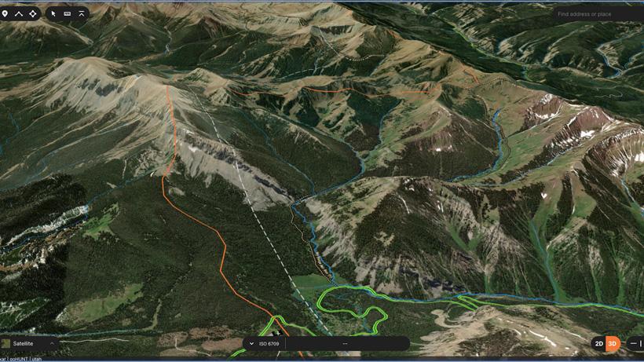The image size is (644, 362).
Task: Click the Satellite basemap thumbnail
Action: (x=5, y=343)
